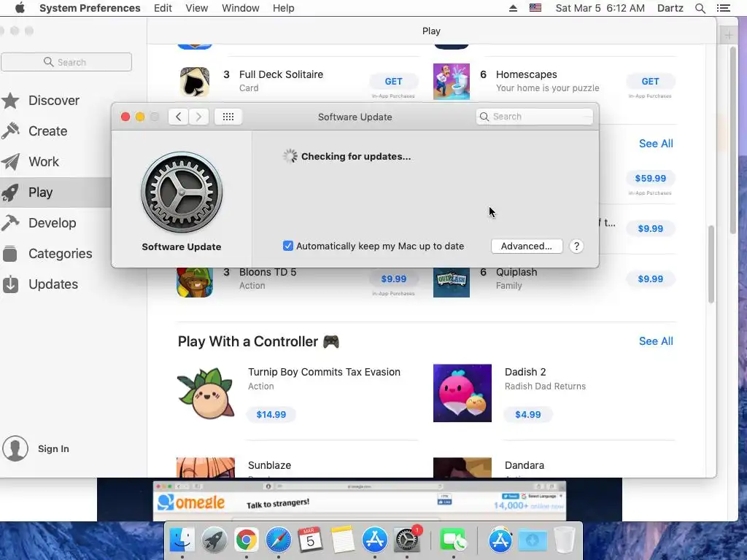Click the eject icon in menu bar

(x=513, y=8)
